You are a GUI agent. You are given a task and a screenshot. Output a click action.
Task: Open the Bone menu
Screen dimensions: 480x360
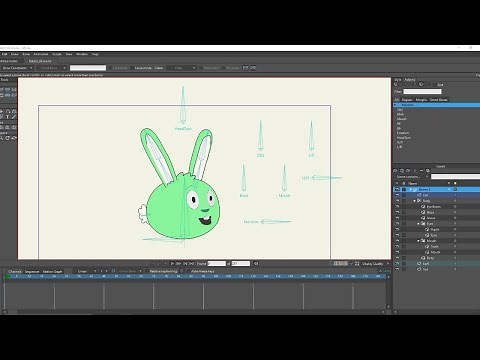pos(26,54)
